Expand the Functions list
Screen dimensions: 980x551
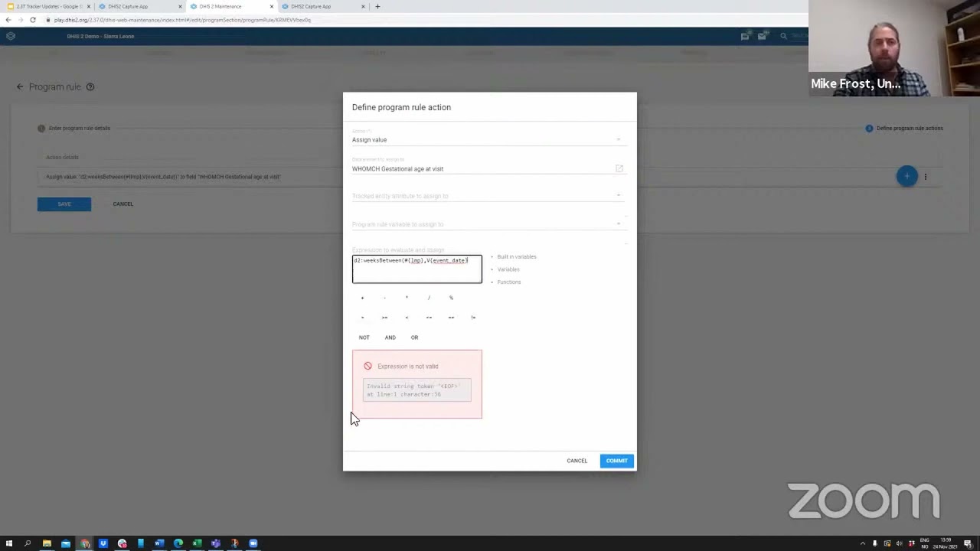[x=509, y=282]
